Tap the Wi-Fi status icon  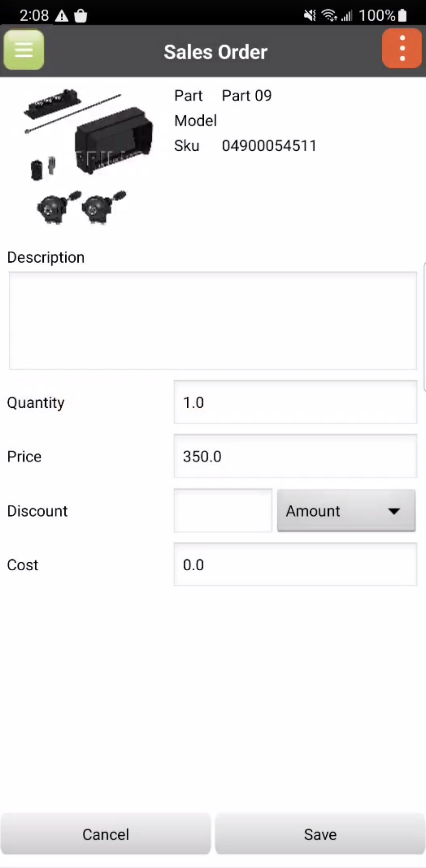328,16
